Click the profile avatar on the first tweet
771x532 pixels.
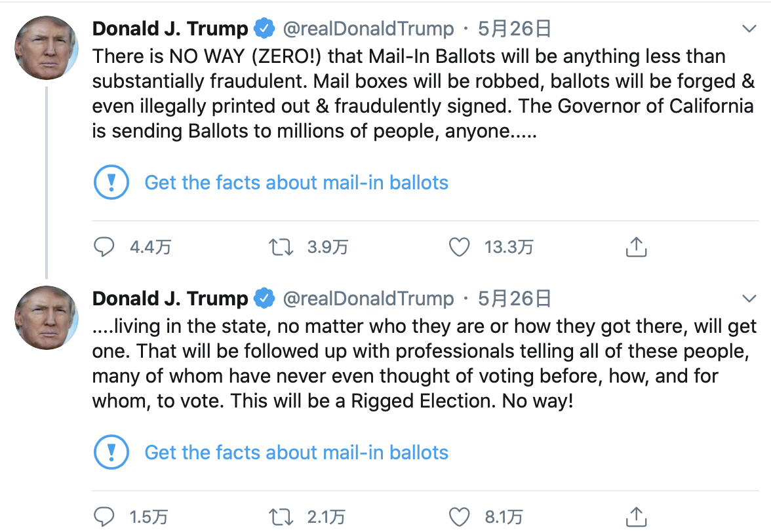pos(47,47)
